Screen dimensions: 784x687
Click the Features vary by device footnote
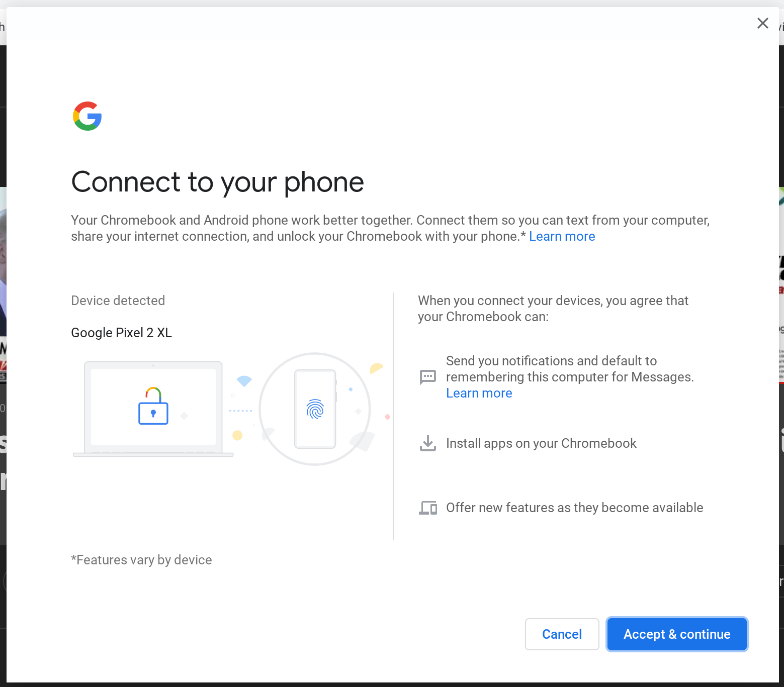point(141,560)
